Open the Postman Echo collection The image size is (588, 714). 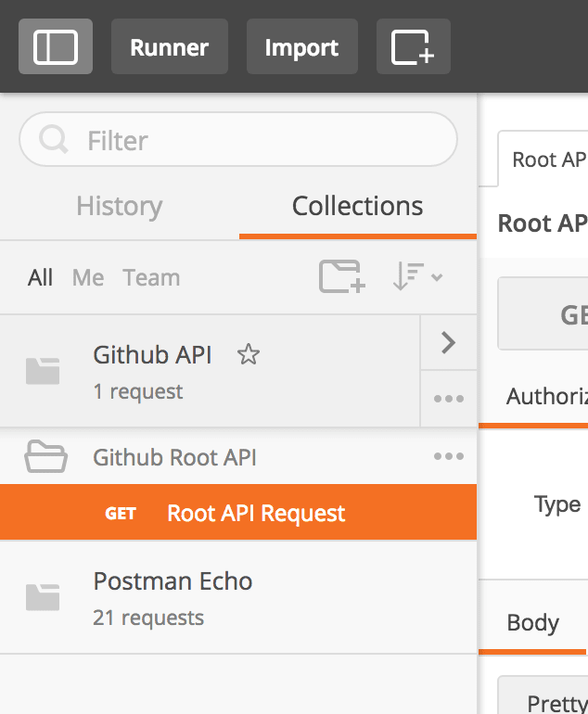[238, 597]
